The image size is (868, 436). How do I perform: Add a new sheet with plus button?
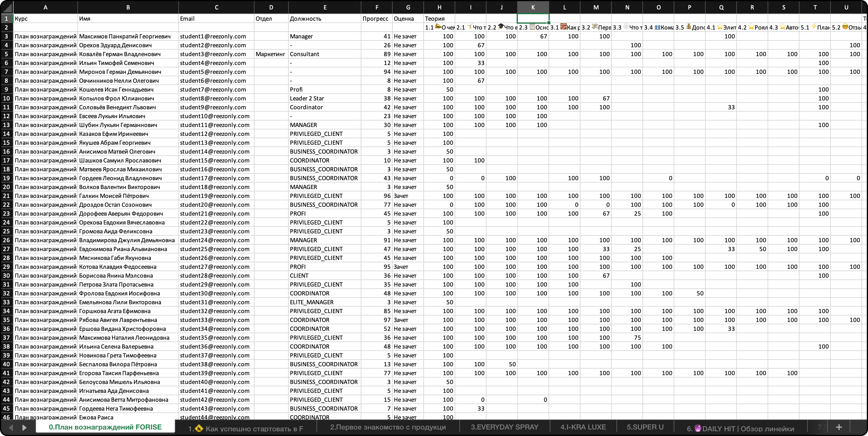[839, 427]
